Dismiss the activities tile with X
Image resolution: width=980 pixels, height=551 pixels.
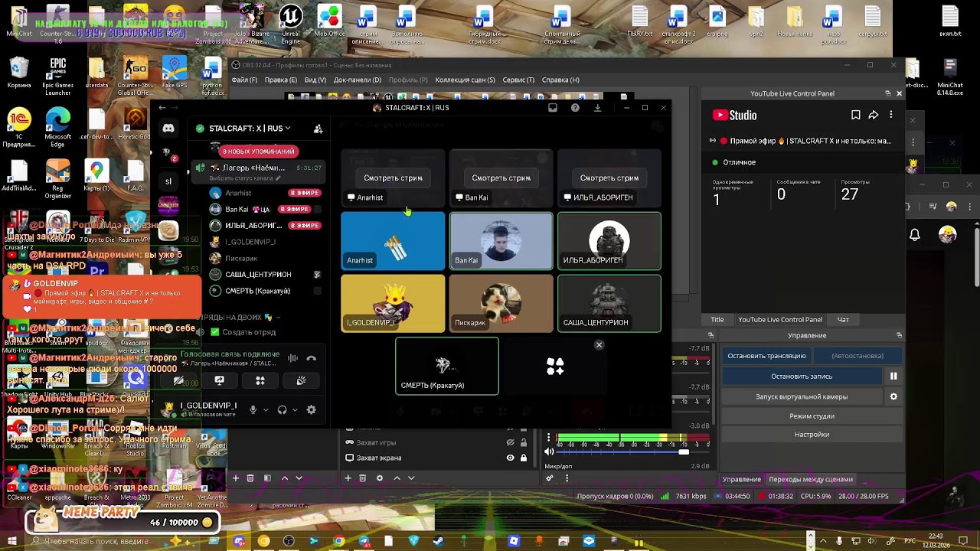pos(599,345)
